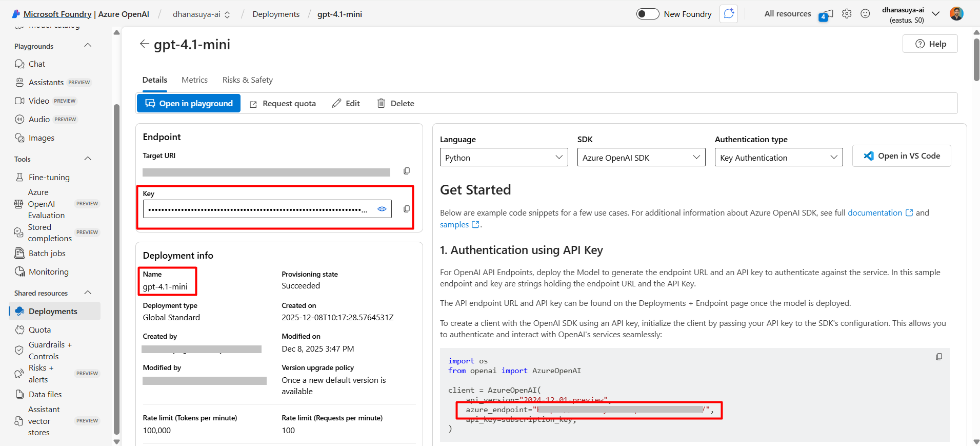The width and height of the screenshot is (980, 446).
Task: Open the samples link
Action: (459, 224)
